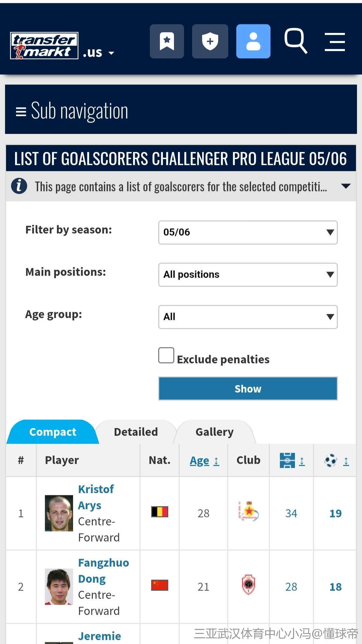The image size is (362, 644).
Task: Enable the Exclude penalties checkbox
Action: [x=166, y=356]
